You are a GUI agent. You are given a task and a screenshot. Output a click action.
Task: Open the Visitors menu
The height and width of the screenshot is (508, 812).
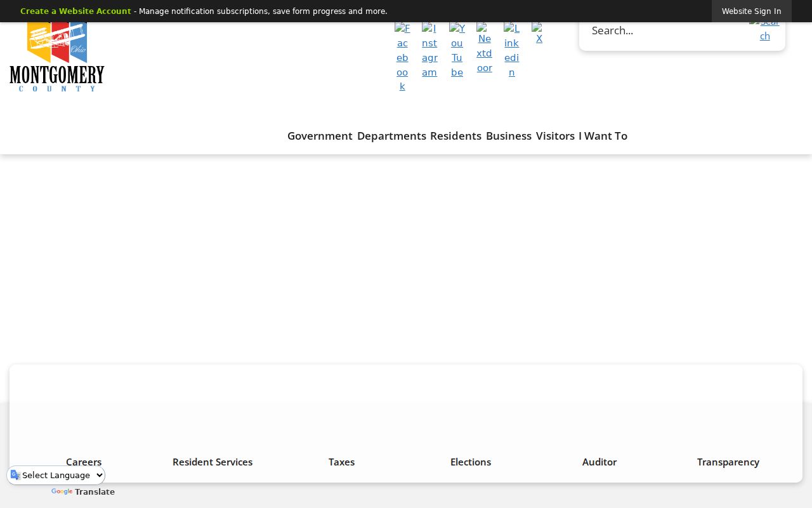click(x=555, y=136)
